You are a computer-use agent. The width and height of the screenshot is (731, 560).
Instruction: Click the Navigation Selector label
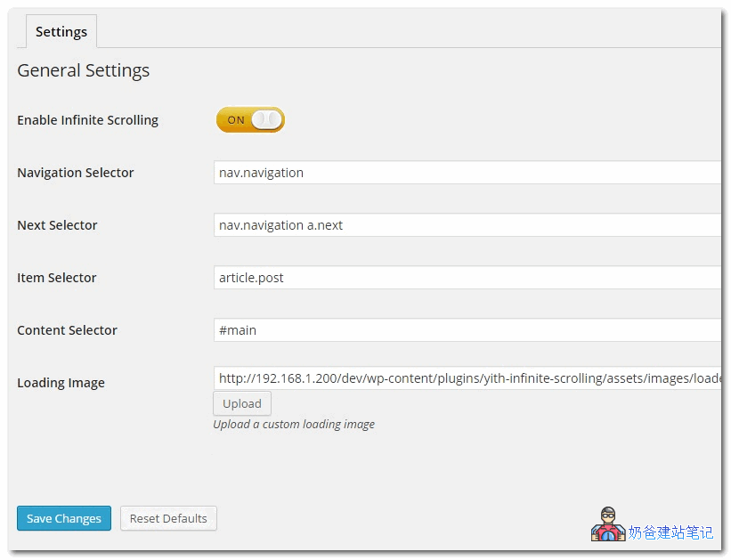pos(76,173)
